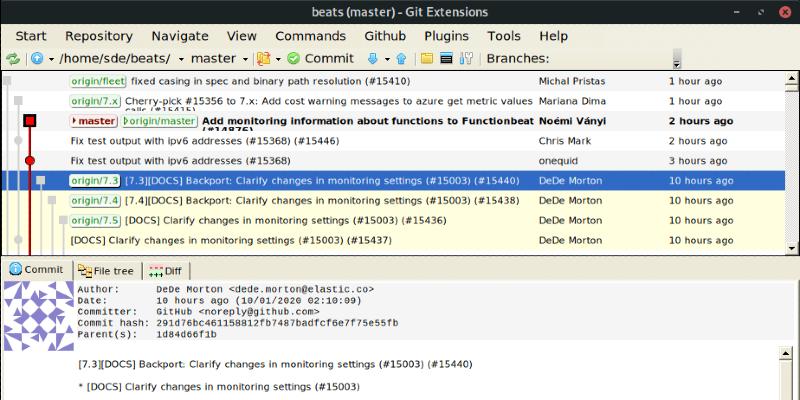Switch to the Diff tab

click(x=165, y=270)
